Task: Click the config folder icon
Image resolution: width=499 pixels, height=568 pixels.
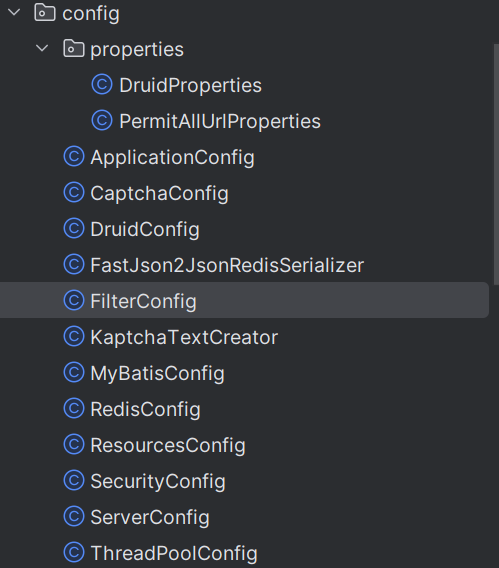Action: 45,13
